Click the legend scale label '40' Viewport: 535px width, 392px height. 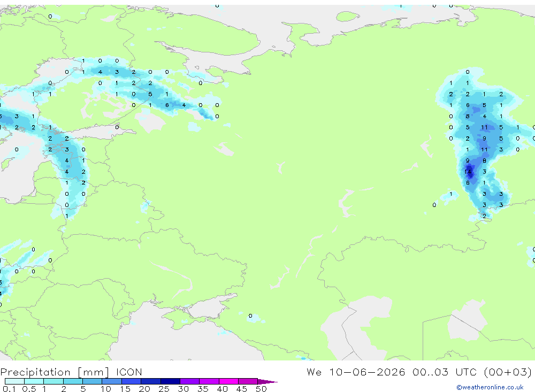click(222, 389)
